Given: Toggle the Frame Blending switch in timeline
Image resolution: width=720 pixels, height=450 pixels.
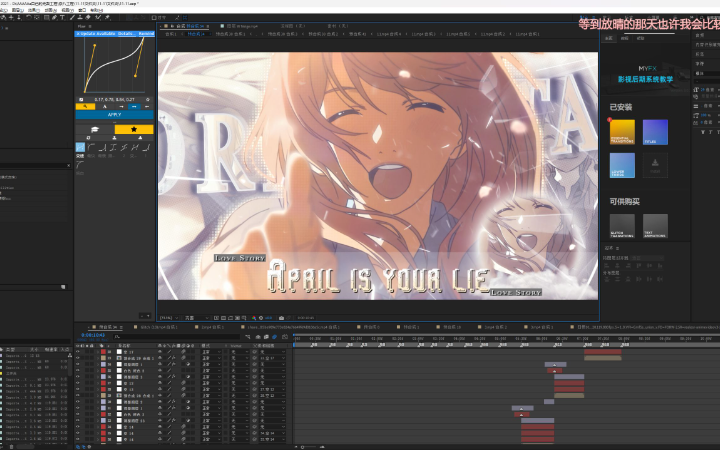Looking at the screenshot, I should pyautogui.click(x=266, y=337).
